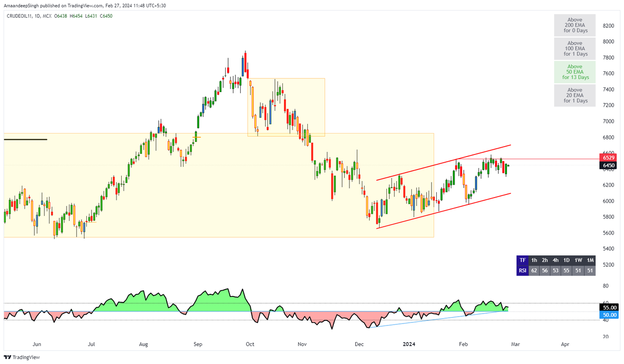Select the lower red channel trendline
The image size is (624, 364).
[444, 211]
